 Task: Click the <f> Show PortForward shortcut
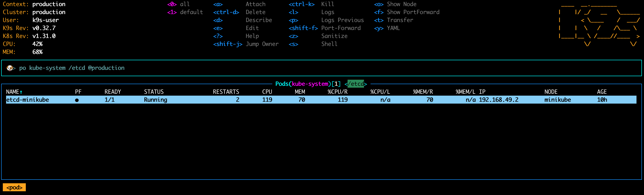tap(407, 12)
